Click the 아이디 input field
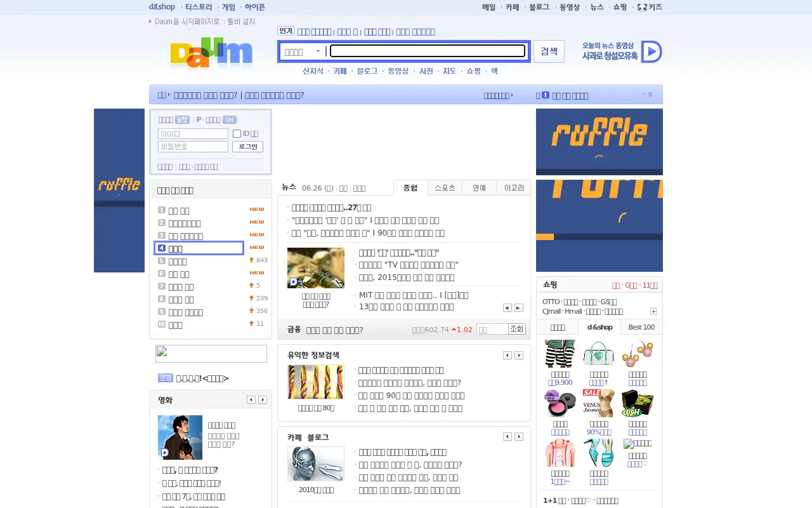 click(x=193, y=134)
